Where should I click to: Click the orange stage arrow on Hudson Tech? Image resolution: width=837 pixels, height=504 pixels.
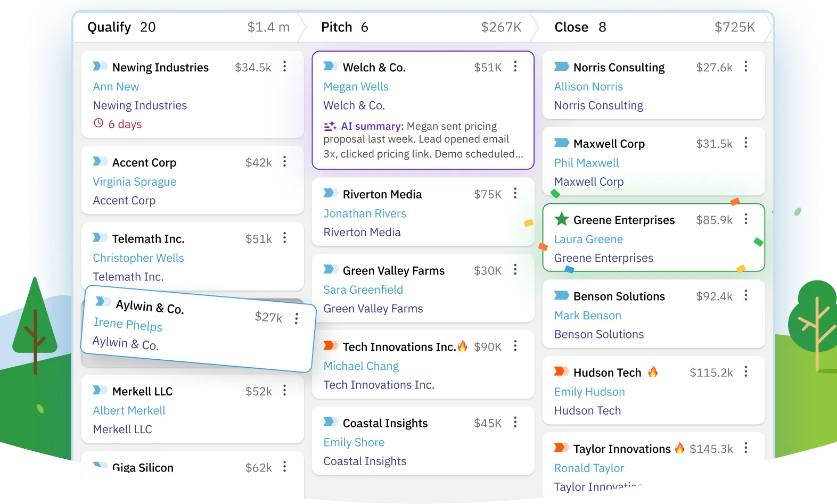tap(561, 371)
